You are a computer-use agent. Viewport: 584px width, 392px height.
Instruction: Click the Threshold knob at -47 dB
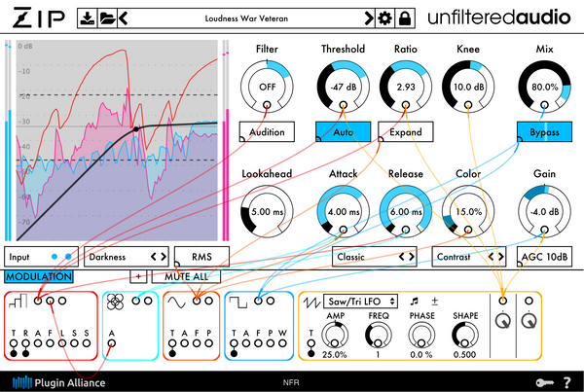pos(343,87)
